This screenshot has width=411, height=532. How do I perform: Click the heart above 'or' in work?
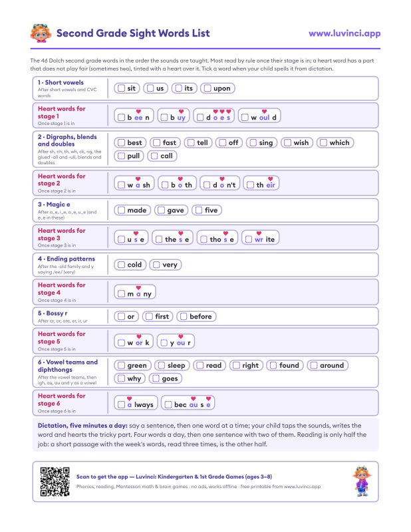(x=139, y=336)
